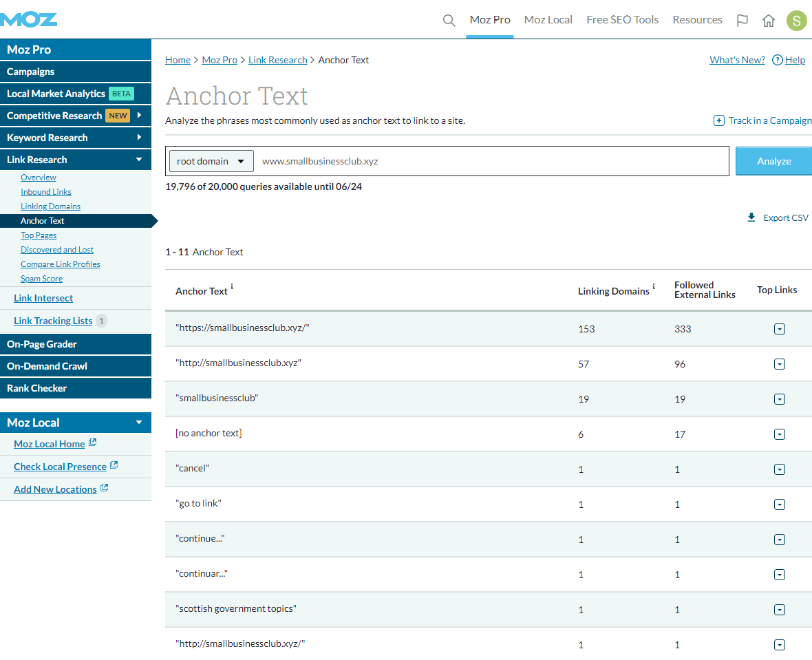The image size is (812, 660).
Task: Open Top Pages in sidebar
Action: pos(39,235)
